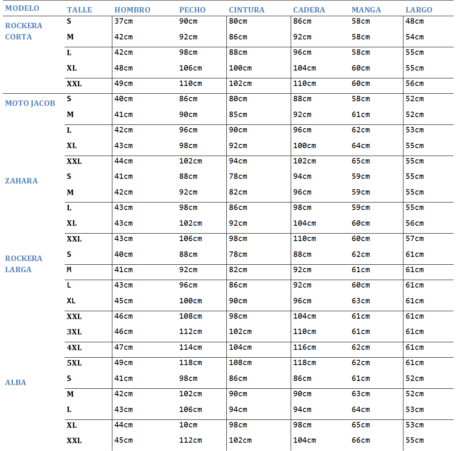Select the 66cm sleeve value in last row
This screenshot has height=451, width=476.
(361, 440)
